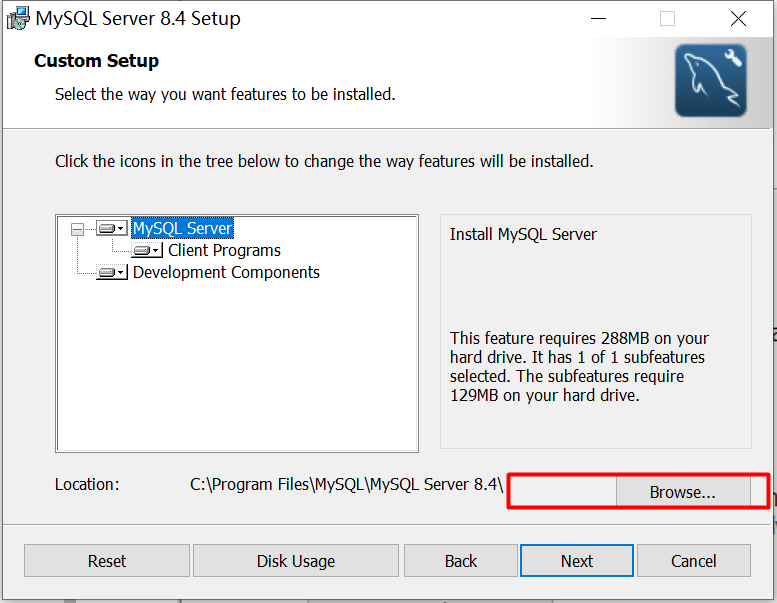
Task: Click the Reset button
Action: pos(107,561)
